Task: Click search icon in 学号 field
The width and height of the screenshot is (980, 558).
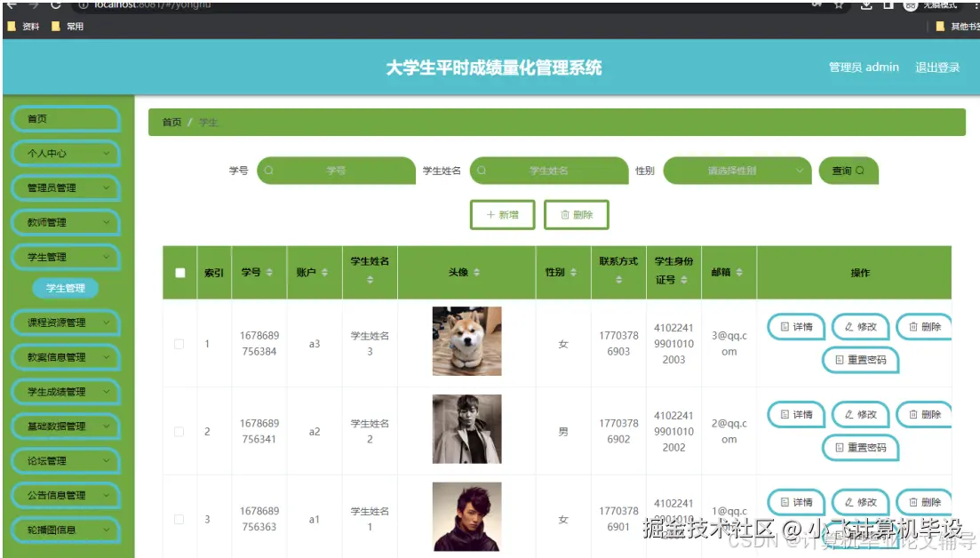Action: pos(268,171)
